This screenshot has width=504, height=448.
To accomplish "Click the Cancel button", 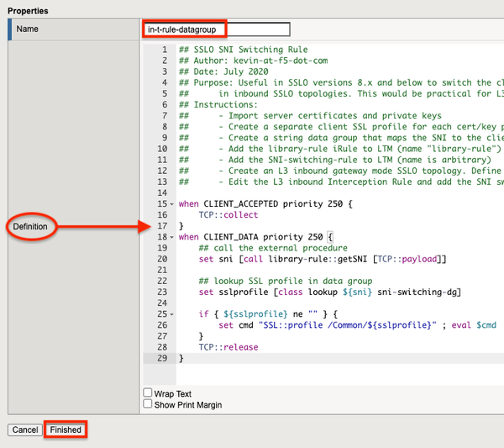I will 25,430.
